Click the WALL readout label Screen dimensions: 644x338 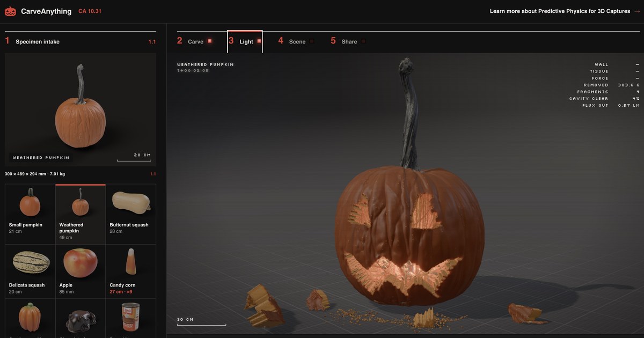[602, 64]
